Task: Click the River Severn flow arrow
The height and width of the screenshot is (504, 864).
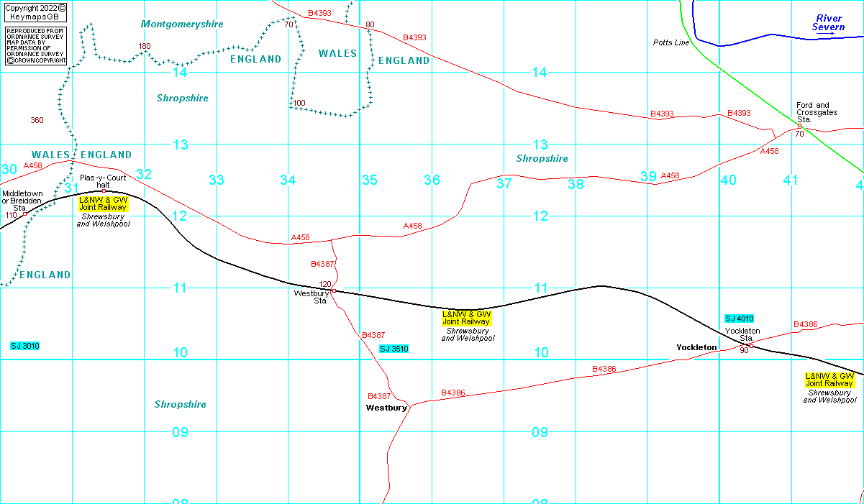Action: click(829, 35)
